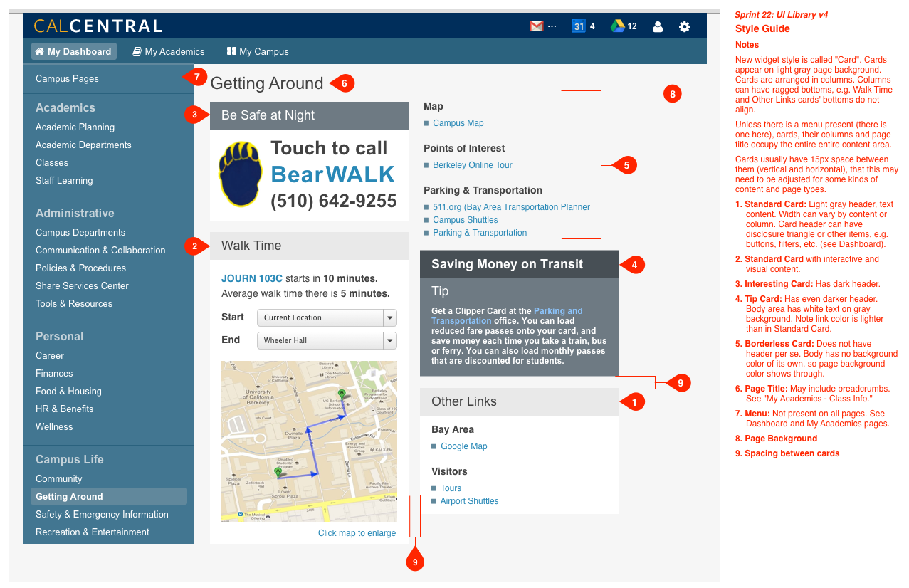Click the 'Other Links' card header

coord(520,401)
